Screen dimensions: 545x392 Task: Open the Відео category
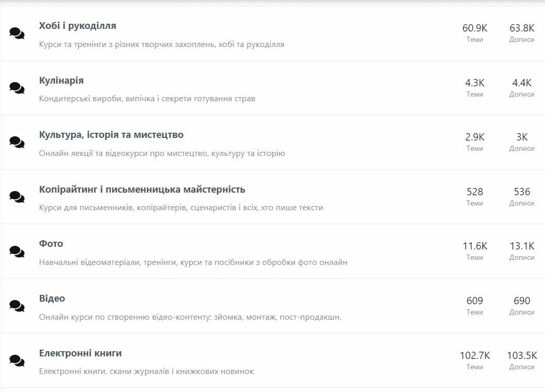click(53, 298)
